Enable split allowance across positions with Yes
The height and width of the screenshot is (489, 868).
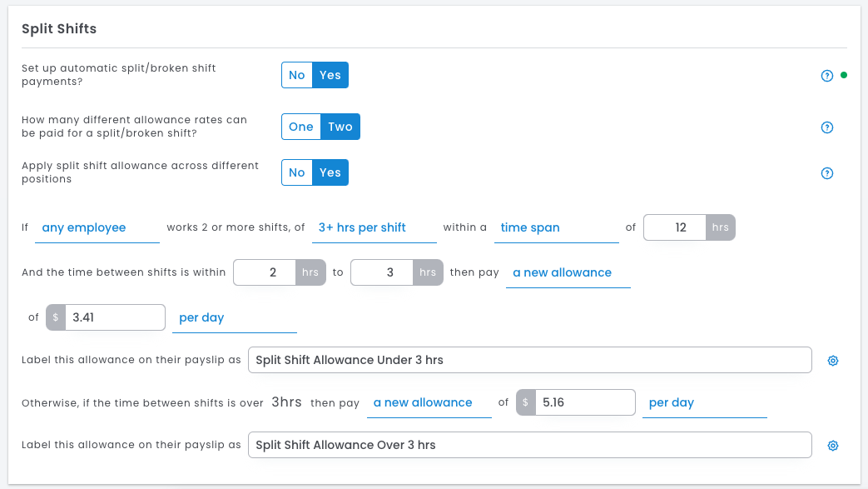click(330, 172)
